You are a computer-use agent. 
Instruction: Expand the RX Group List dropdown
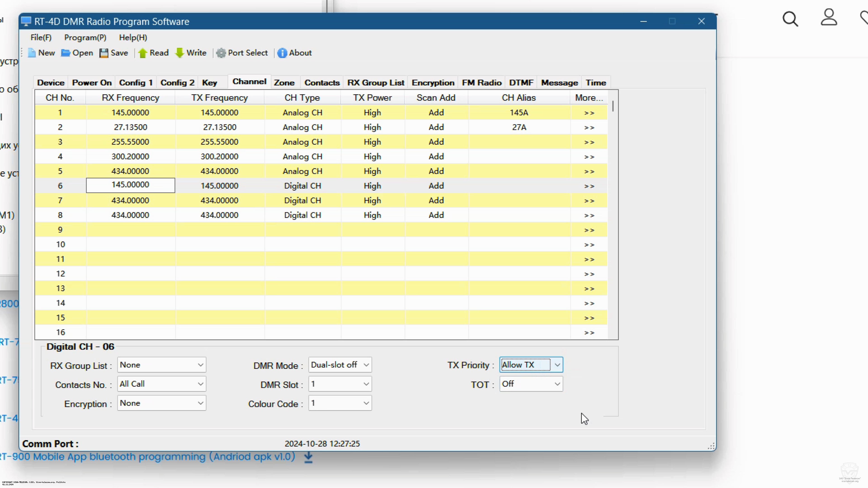[200, 365]
